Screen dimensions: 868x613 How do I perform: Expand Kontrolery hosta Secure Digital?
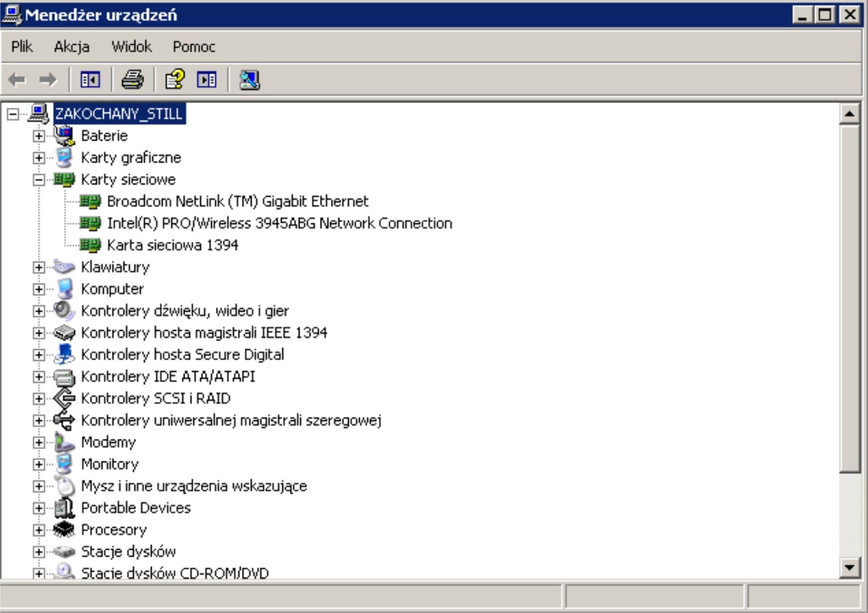(39, 355)
